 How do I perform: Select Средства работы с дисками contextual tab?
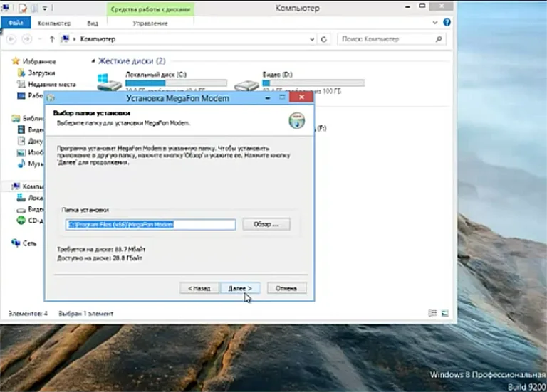(150, 9)
